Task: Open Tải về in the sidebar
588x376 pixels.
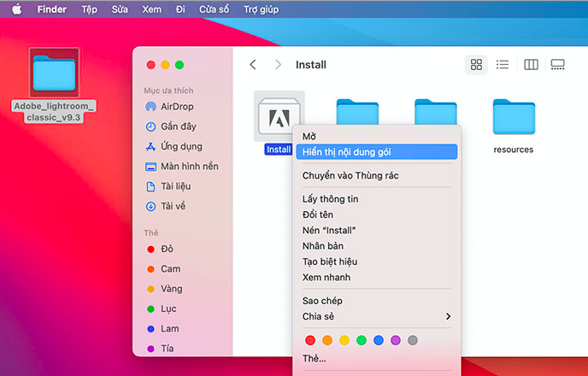Action: (166, 206)
